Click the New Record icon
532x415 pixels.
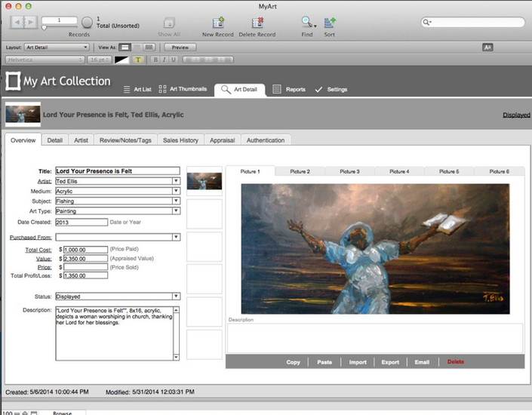[x=218, y=23]
